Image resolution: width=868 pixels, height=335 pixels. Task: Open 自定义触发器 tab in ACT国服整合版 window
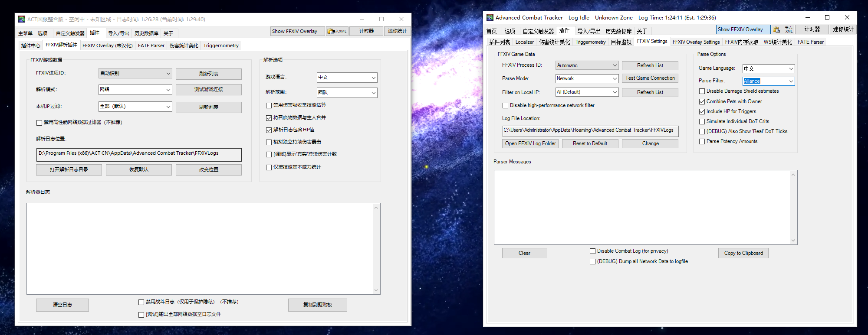pyautogui.click(x=70, y=33)
